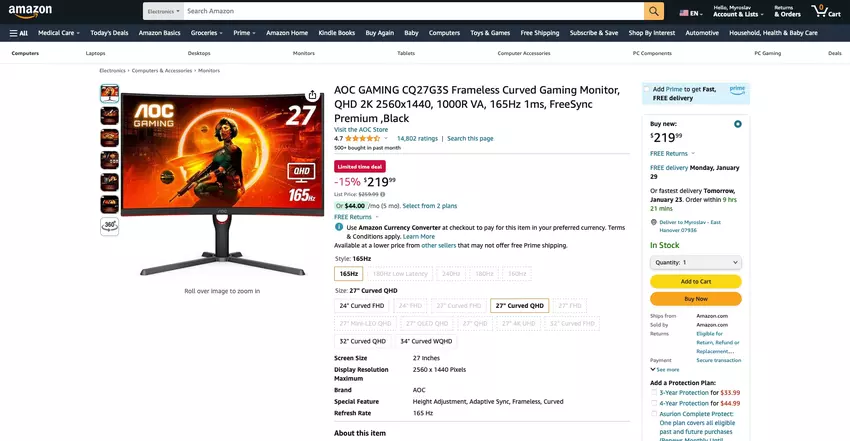Click the share icon on product image

click(312, 95)
